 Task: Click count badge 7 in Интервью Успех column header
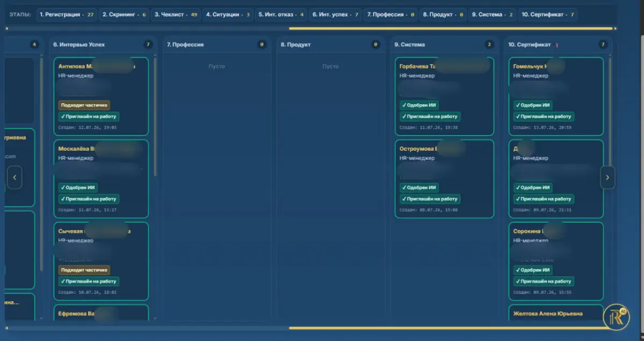(148, 45)
